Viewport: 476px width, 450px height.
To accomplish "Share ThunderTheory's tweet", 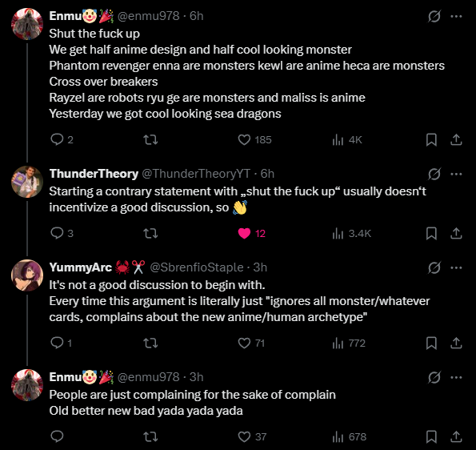I will pyautogui.click(x=456, y=233).
